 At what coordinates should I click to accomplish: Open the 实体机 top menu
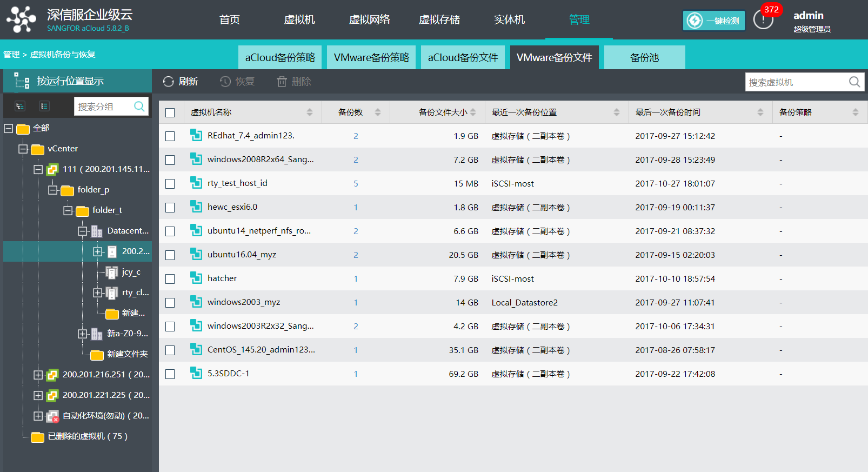[x=509, y=19]
